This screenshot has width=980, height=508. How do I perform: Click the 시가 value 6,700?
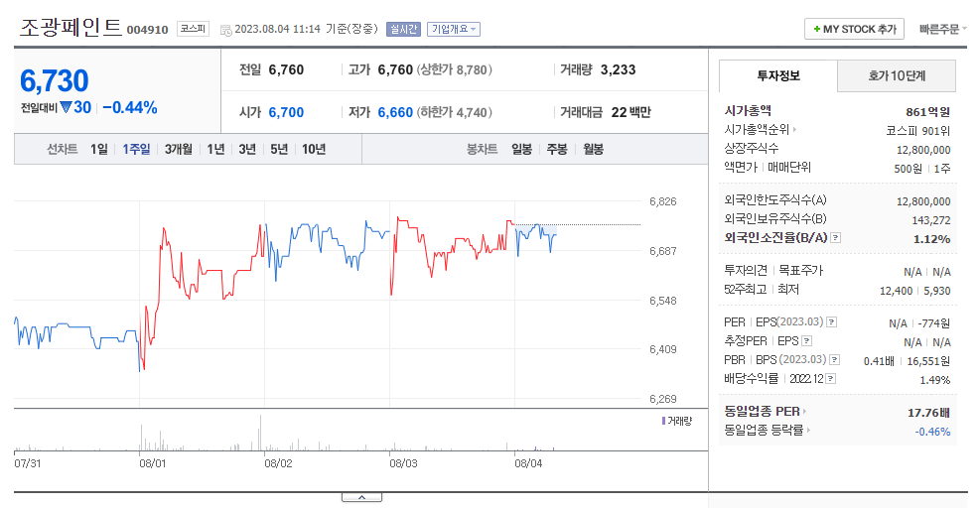coord(286,112)
